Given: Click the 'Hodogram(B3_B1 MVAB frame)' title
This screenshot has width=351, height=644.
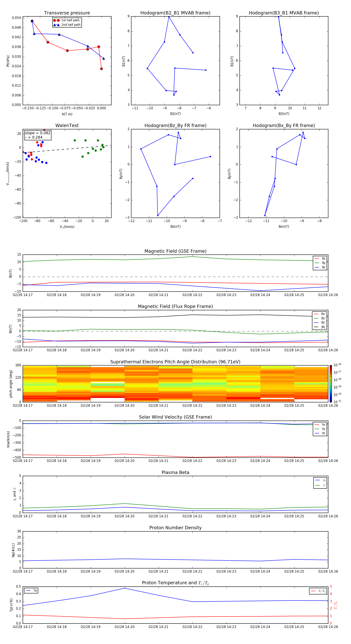Looking at the screenshot, I should click(x=284, y=13).
